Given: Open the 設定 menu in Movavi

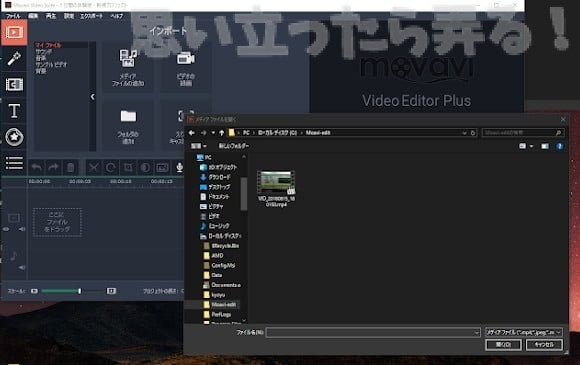Looking at the screenshot, I should [69, 16].
